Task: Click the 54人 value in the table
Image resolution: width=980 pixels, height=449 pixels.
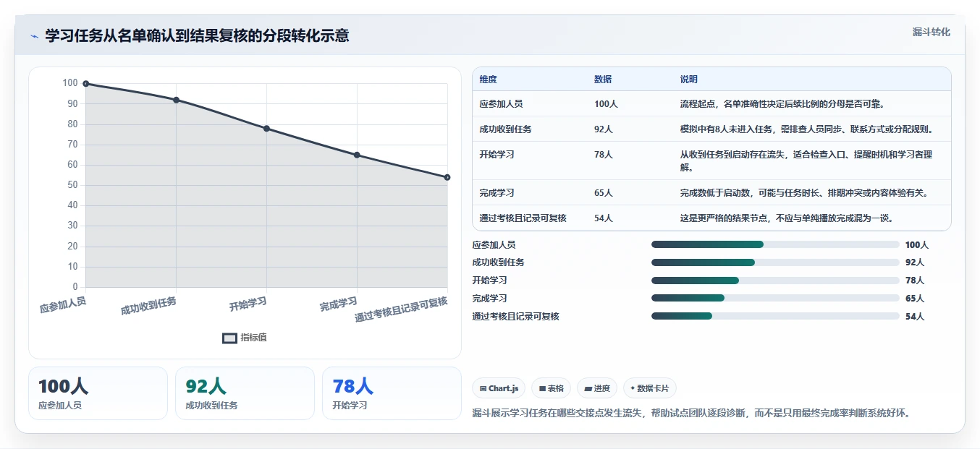Action: pos(604,218)
